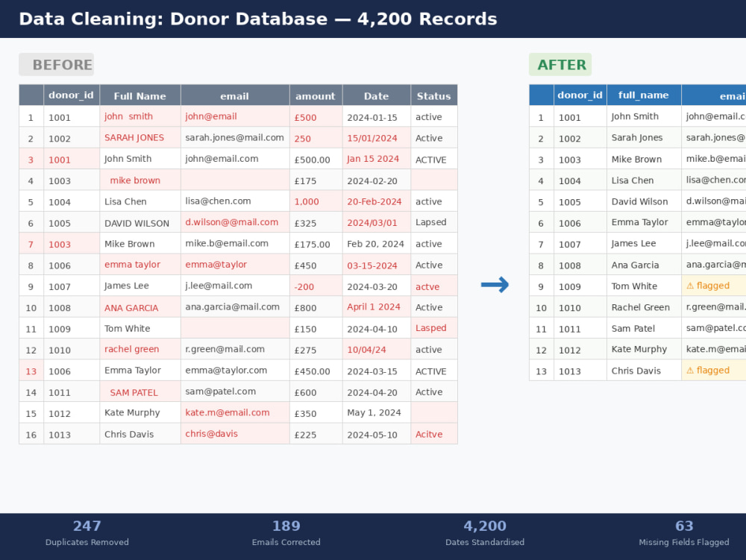This screenshot has height=560, width=746.
Task: Click the 'Acitve' misspelled status cell
Action: pos(434,434)
